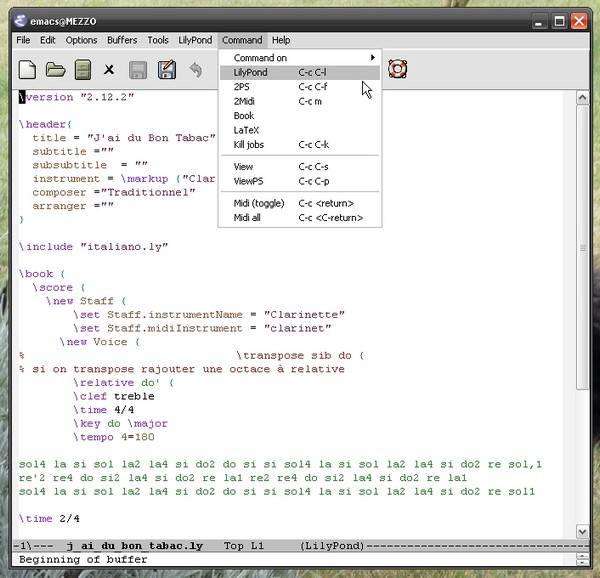Click the lifebuoy Help toolbar icon
Screen dimensions: 600x578
click(x=398, y=69)
